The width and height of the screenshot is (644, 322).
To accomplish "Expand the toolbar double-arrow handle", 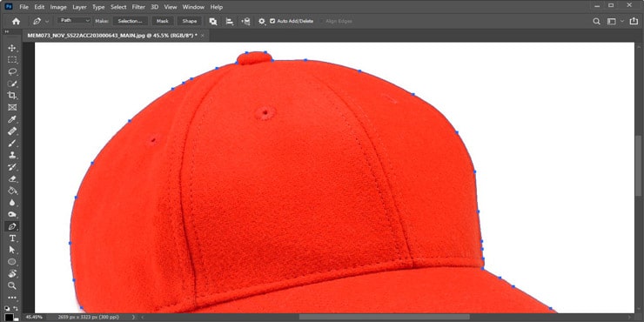I will coord(7,32).
